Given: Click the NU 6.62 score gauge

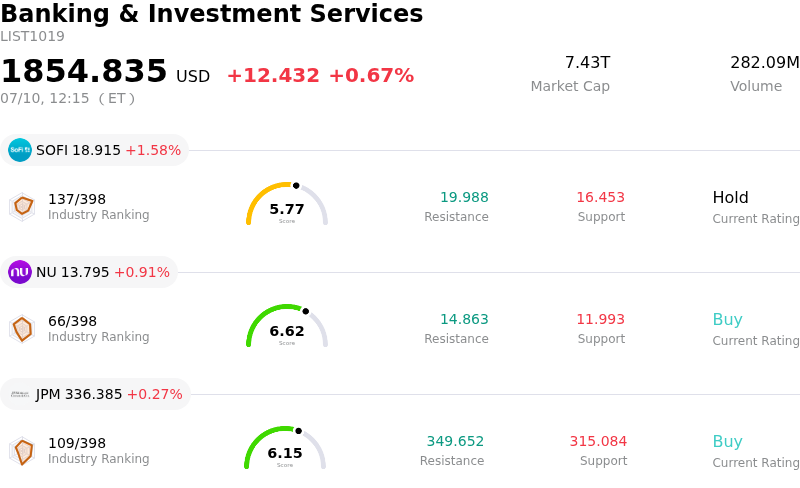Looking at the screenshot, I should 287,326.
